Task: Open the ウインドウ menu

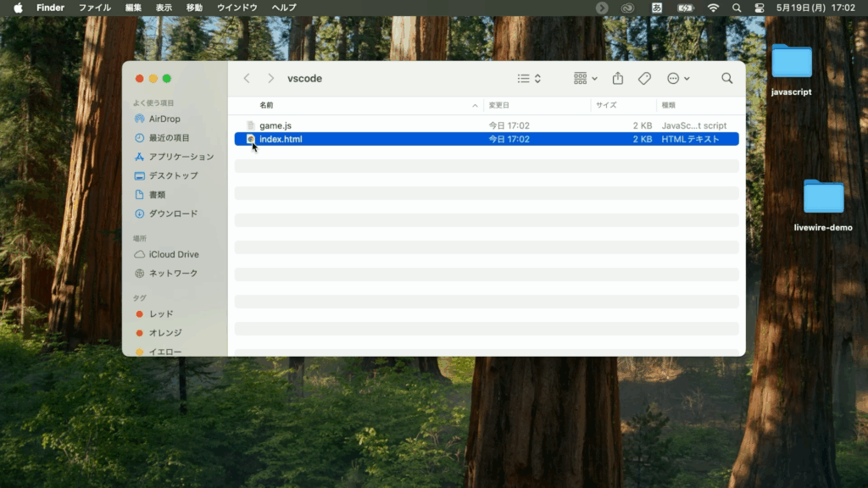Action: pyautogui.click(x=237, y=8)
